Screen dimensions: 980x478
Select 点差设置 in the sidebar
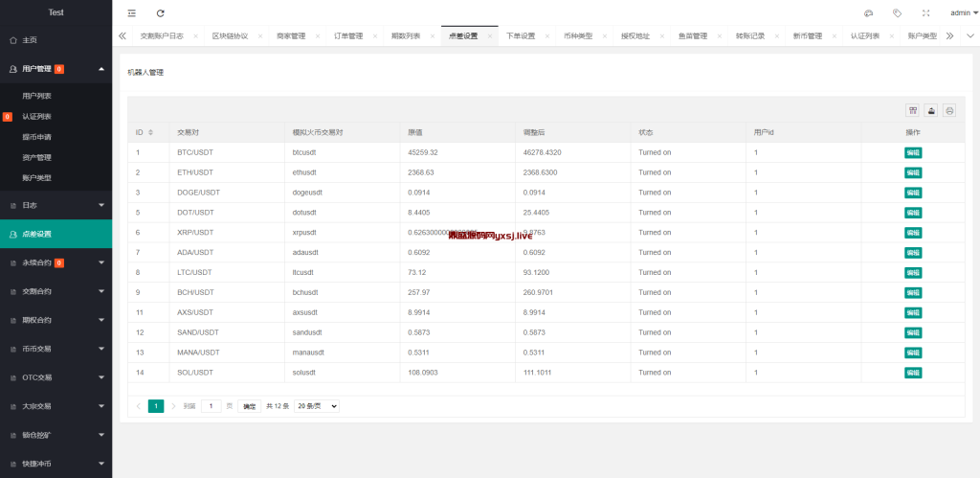(56, 234)
